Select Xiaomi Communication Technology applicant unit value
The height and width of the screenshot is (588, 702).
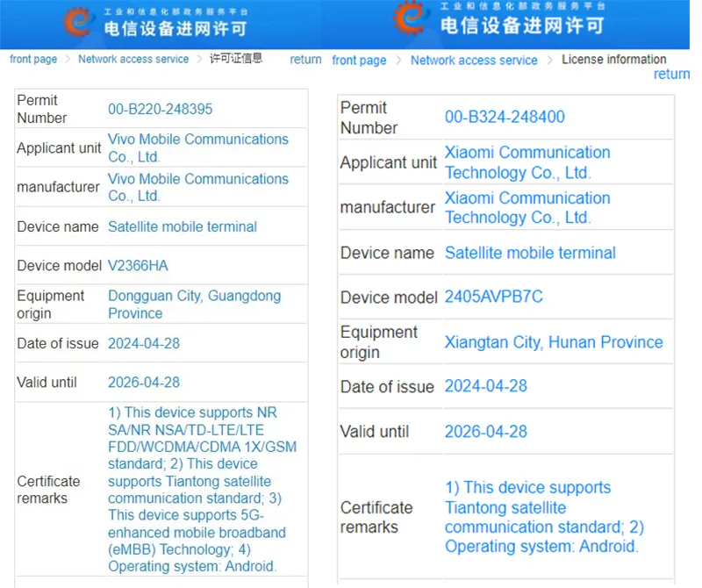(x=527, y=162)
